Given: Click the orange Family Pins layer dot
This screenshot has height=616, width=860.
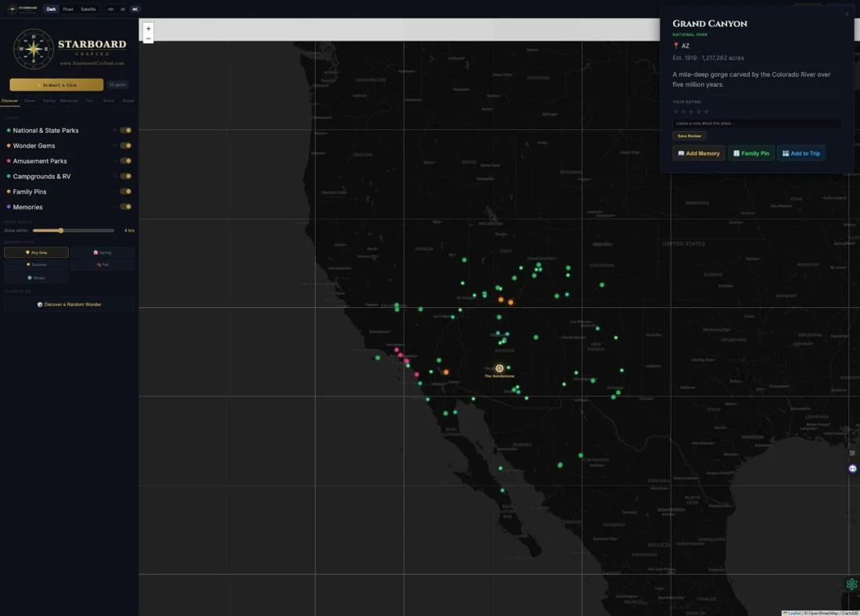Looking at the screenshot, I should point(9,192).
